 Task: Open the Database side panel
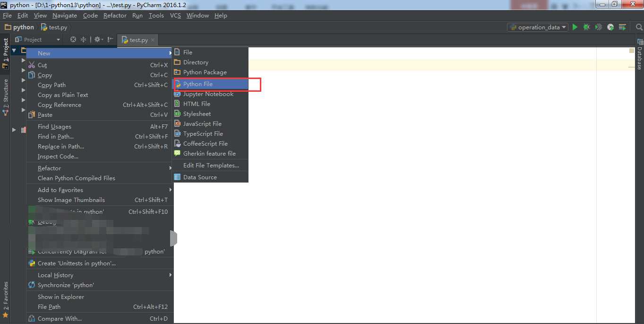pos(640,54)
